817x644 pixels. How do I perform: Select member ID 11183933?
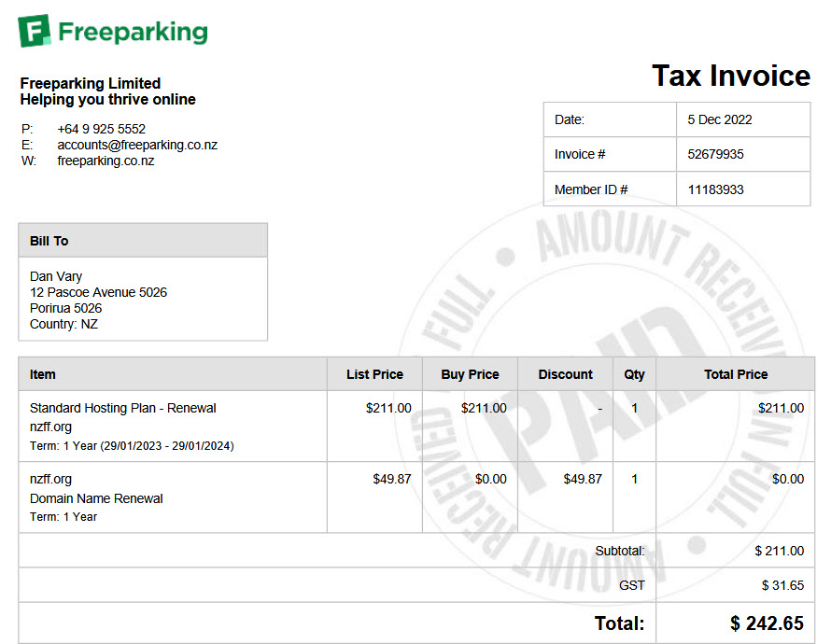click(715, 189)
